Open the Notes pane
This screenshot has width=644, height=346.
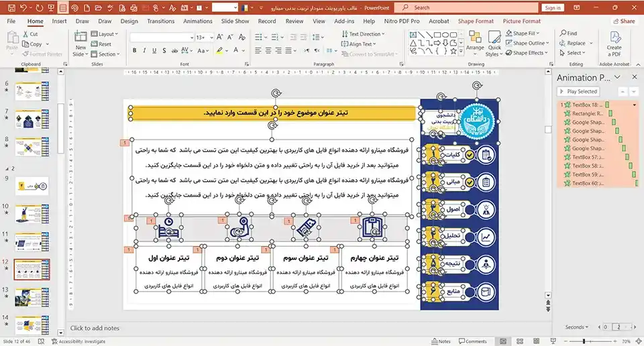tap(441, 341)
